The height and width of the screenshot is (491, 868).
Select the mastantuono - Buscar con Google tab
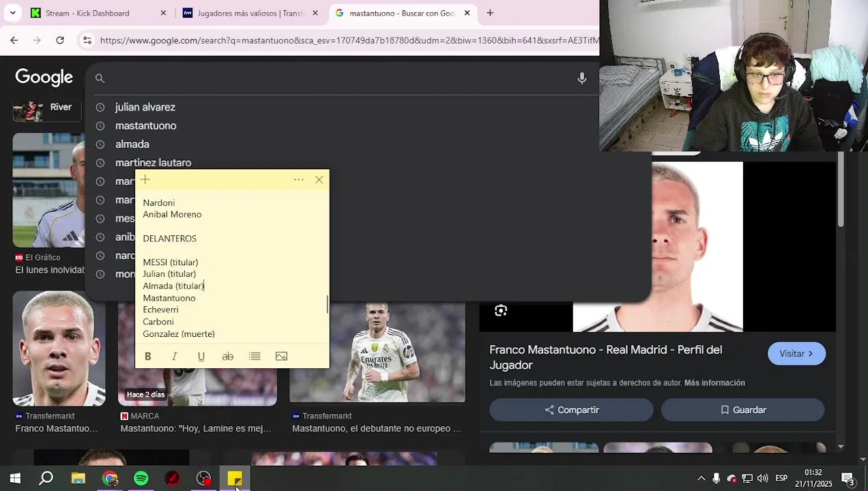402,13
